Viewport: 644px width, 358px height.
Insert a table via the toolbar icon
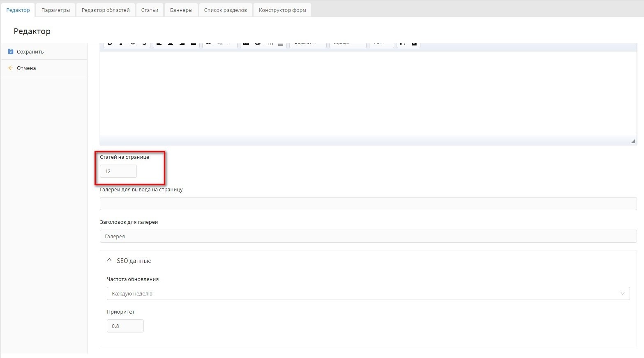point(269,44)
